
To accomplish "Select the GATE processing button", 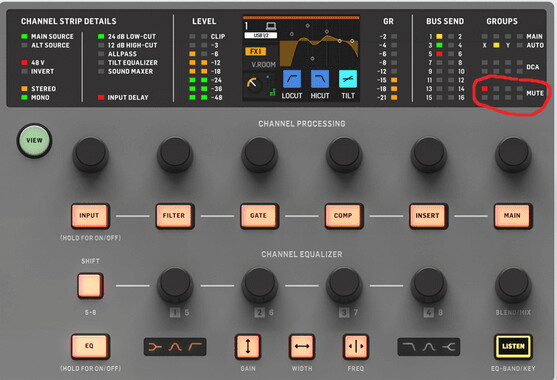I will pyautogui.click(x=259, y=216).
